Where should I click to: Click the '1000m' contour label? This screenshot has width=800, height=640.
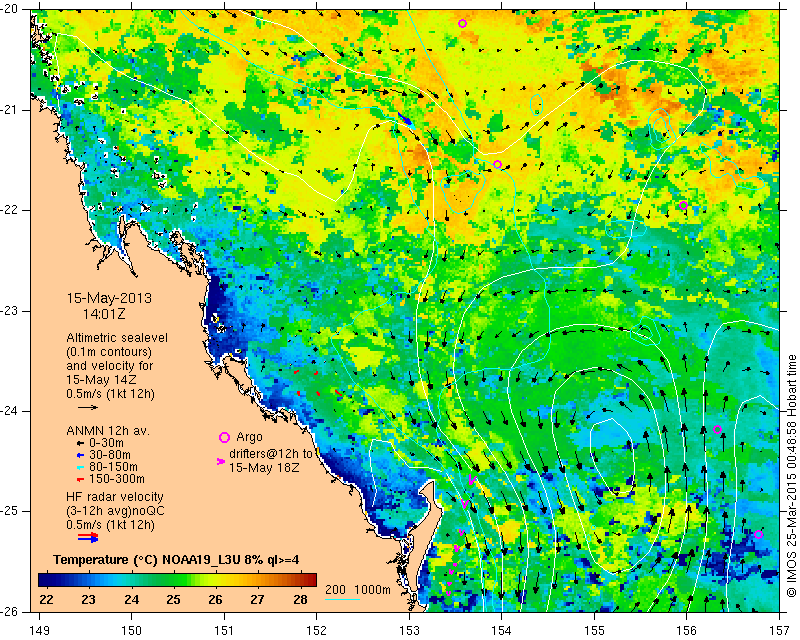[372, 590]
